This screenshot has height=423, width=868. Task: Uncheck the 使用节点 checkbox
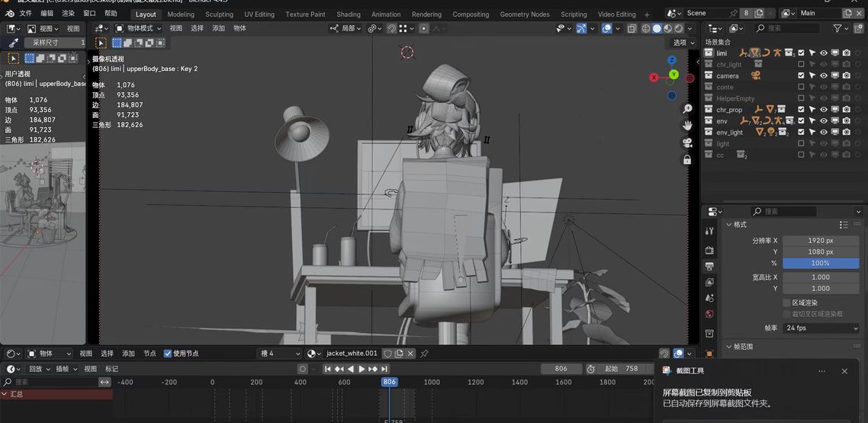[x=168, y=354]
